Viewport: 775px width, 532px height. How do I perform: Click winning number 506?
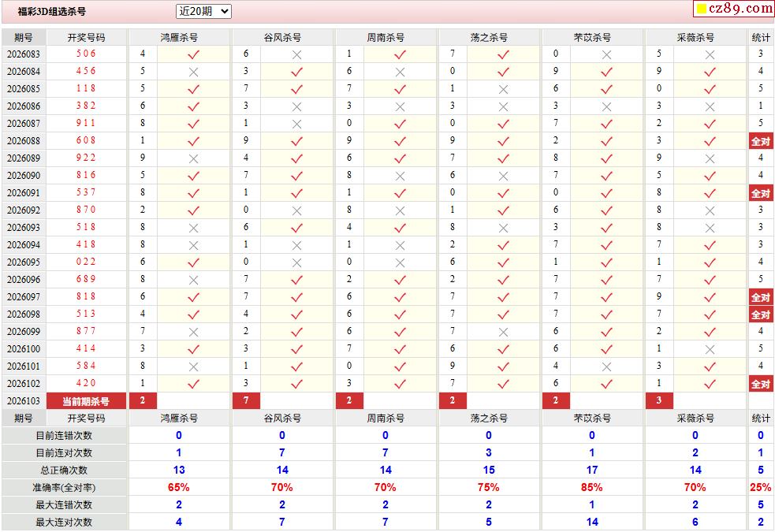point(86,54)
